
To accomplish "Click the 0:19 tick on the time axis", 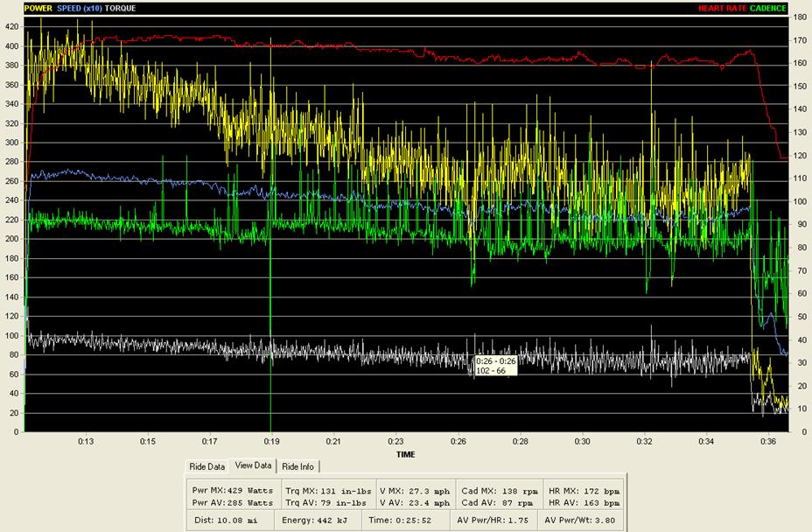I will [271, 441].
